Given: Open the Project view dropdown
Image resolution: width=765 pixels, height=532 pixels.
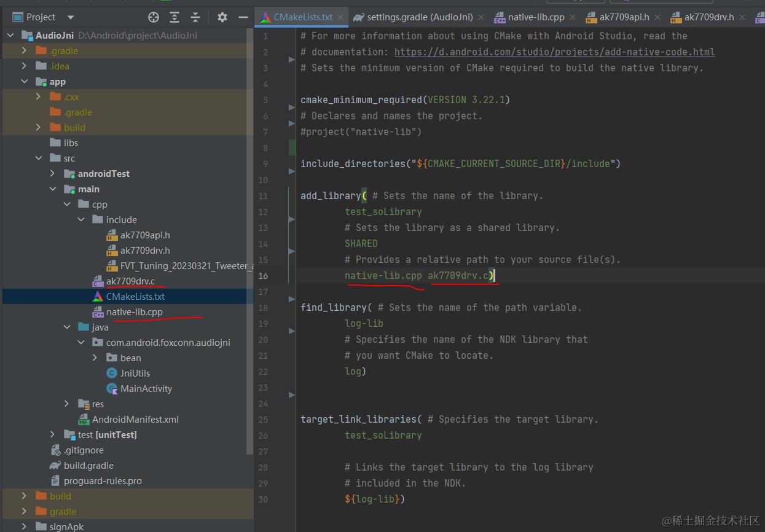Looking at the screenshot, I should [70, 17].
